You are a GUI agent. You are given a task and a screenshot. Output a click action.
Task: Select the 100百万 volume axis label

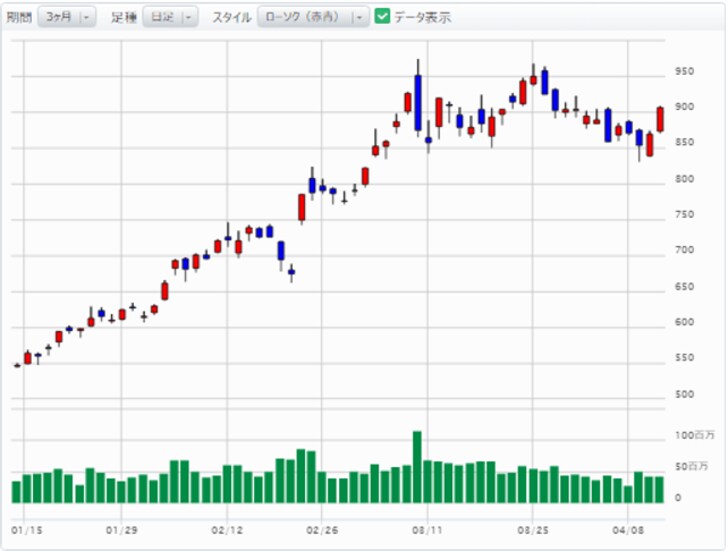(694, 436)
